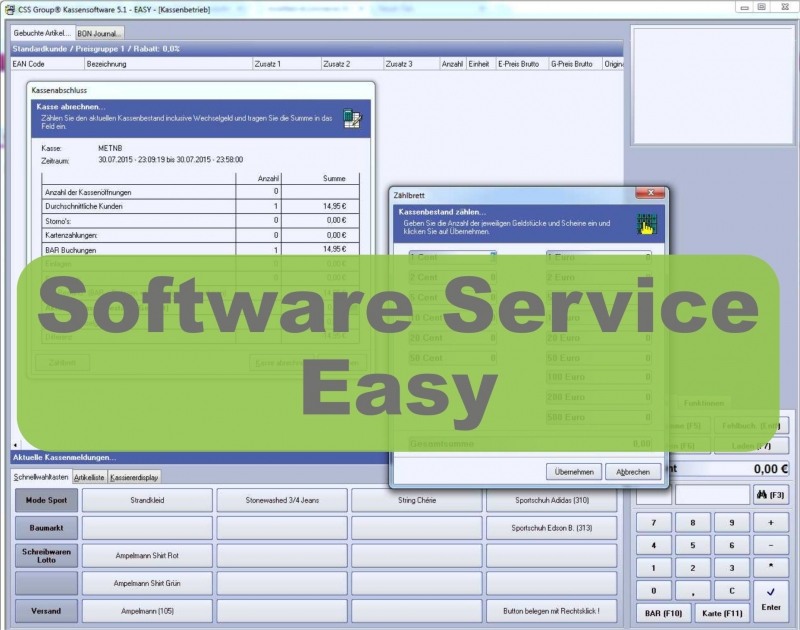Select the Mode Sport category
This screenshot has height=630, width=800.
click(x=46, y=500)
